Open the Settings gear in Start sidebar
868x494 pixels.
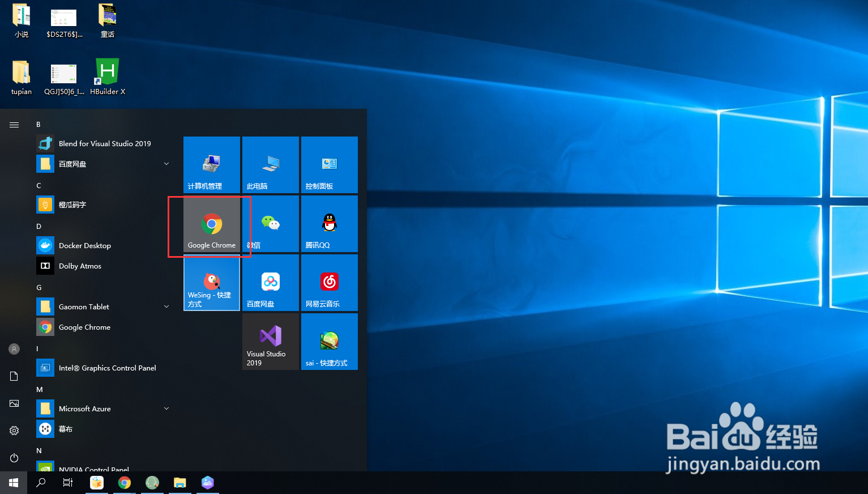click(x=14, y=431)
